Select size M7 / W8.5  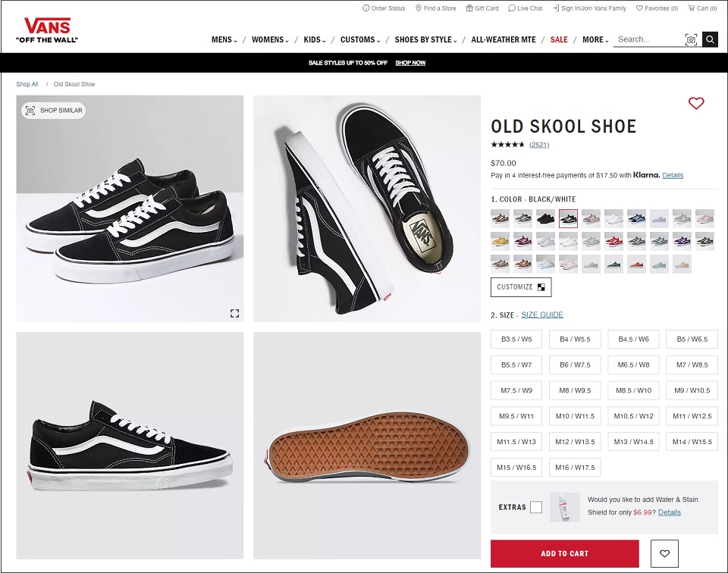[692, 365]
